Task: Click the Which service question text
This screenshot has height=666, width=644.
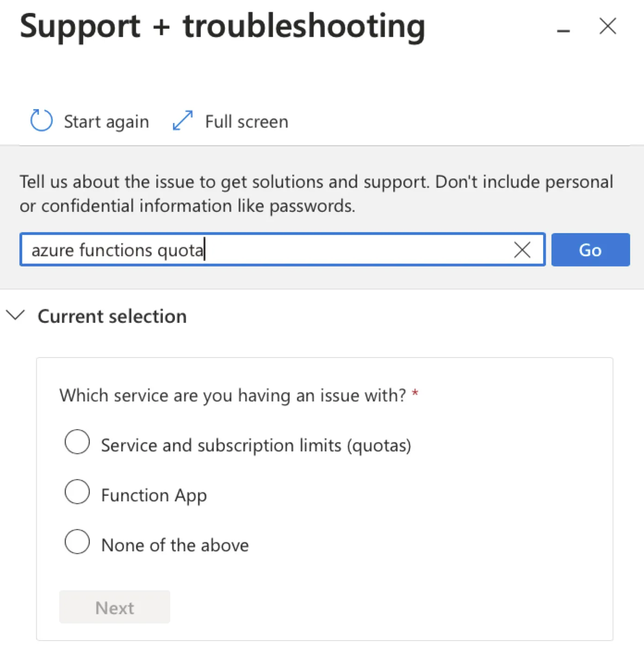Action: [233, 395]
